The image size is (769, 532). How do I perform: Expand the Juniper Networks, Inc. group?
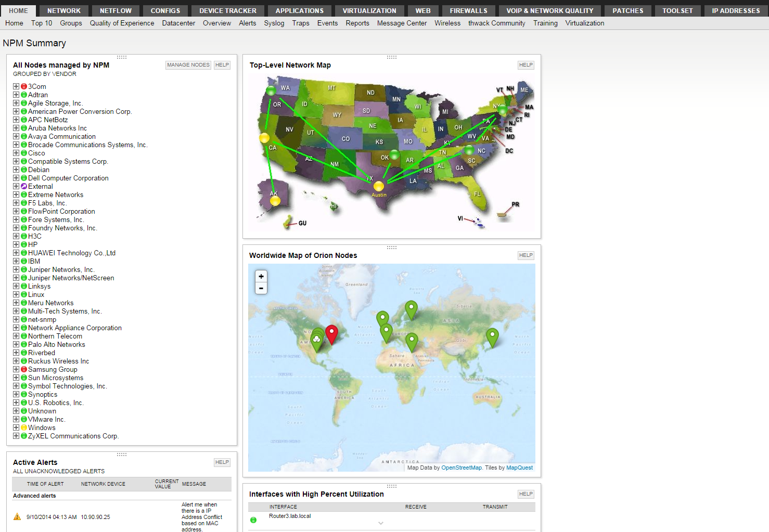(x=16, y=270)
